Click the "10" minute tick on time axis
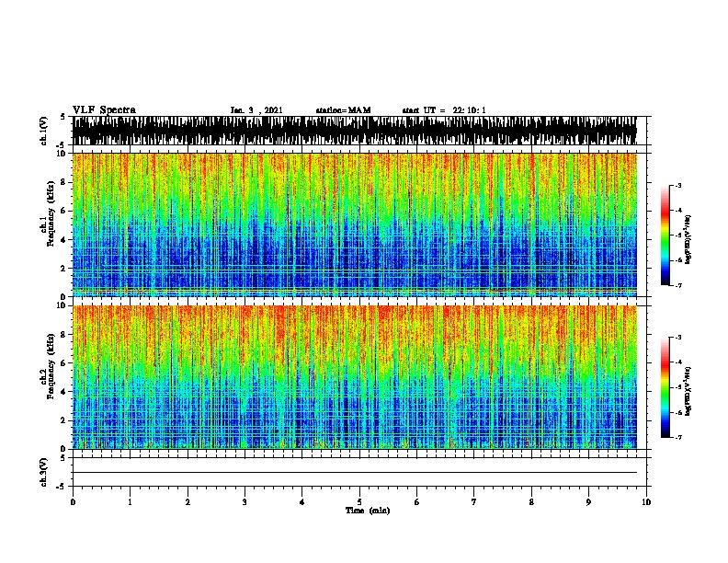728x563 pixels. [x=646, y=502]
